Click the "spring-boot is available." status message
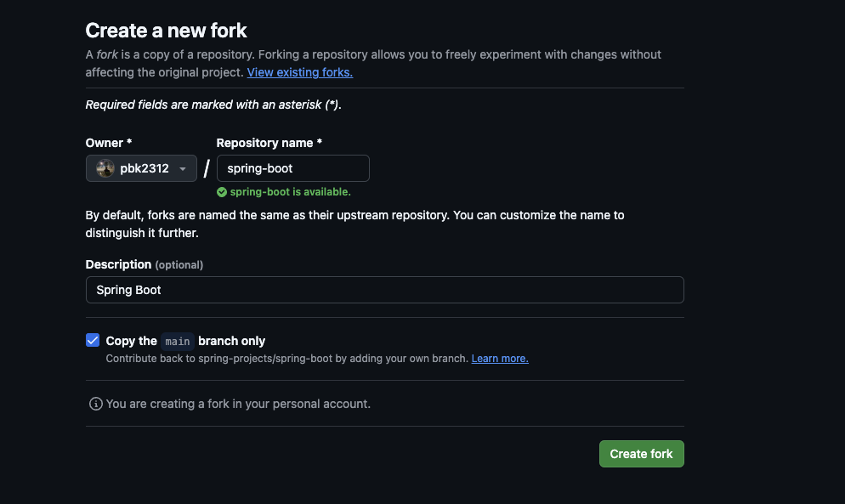This screenshot has width=845, height=504. (x=290, y=192)
